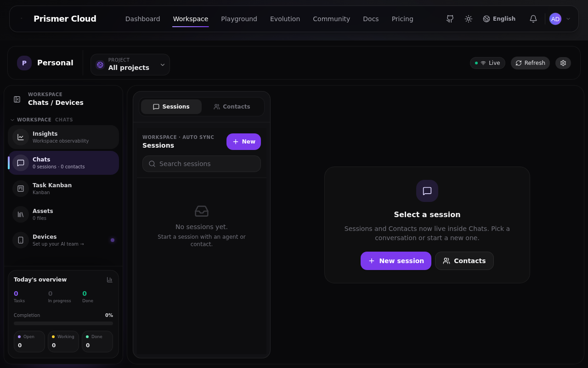
Task: Collapse the sidebar panel icon
Action: [x=17, y=99]
